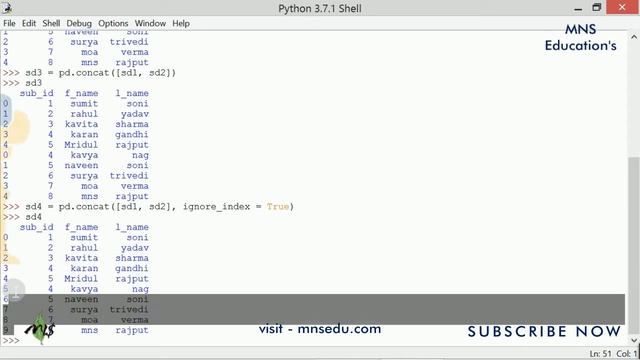Click the '>>> sd4' prompt line

click(x=22, y=217)
